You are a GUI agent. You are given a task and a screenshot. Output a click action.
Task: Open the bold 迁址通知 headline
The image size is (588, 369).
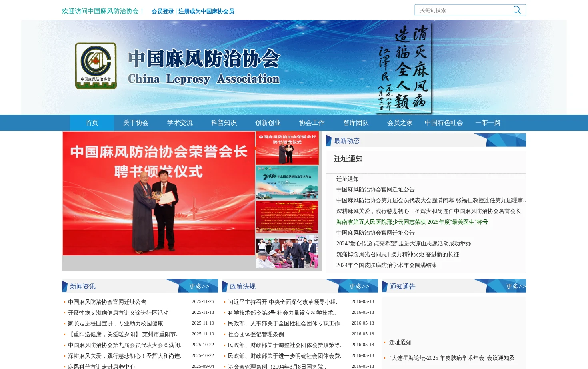click(348, 159)
